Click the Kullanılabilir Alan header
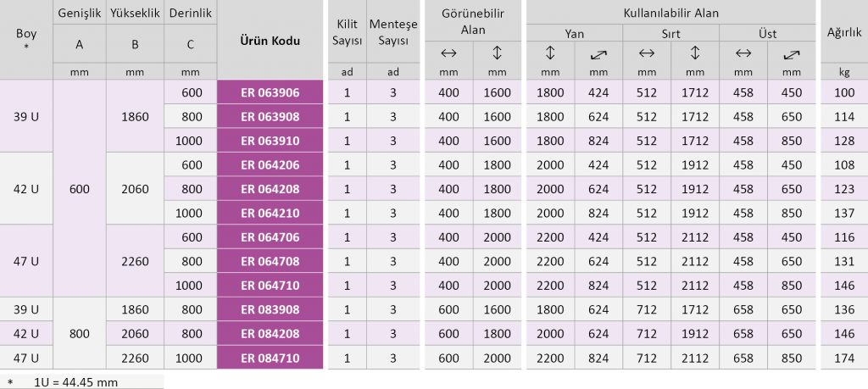The image size is (868, 389). click(x=670, y=14)
